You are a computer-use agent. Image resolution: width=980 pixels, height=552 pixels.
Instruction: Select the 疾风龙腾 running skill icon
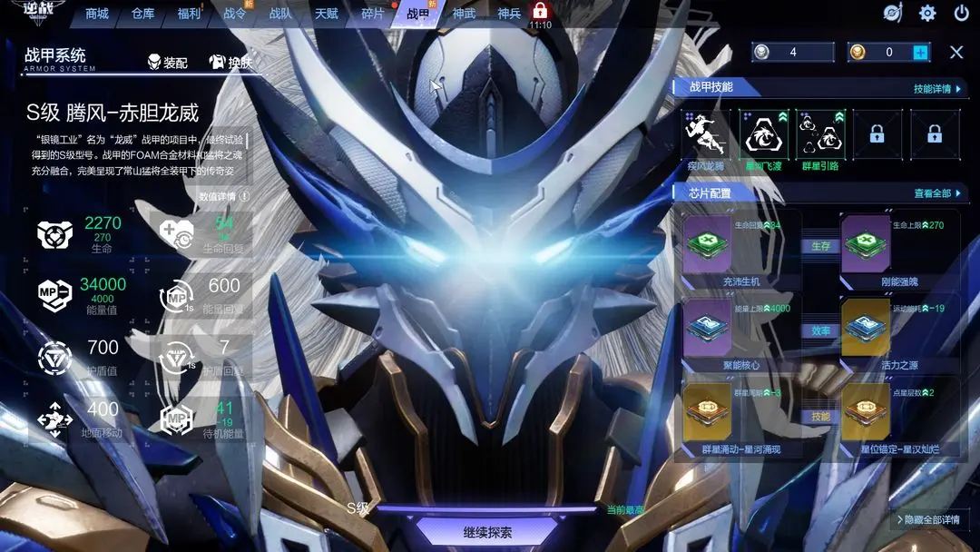tap(706, 135)
